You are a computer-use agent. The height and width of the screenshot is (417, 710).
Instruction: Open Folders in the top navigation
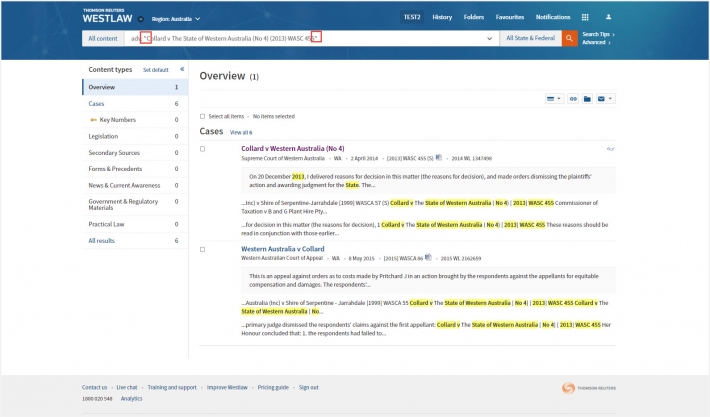coord(474,17)
